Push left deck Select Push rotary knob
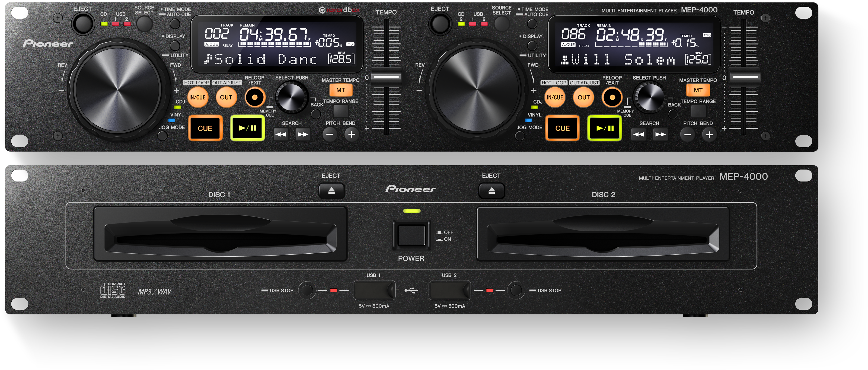This screenshot has width=868, height=370. tap(292, 97)
